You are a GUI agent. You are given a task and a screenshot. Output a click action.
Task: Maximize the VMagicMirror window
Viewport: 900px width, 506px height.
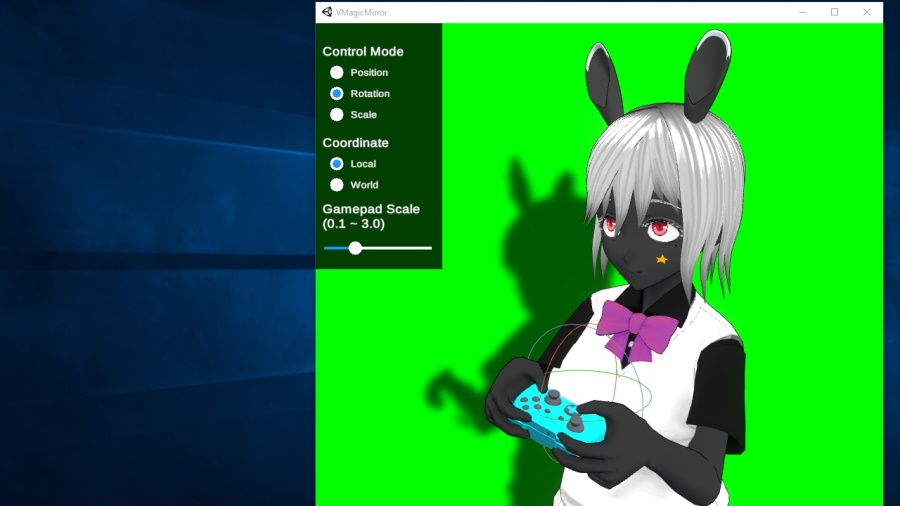click(x=835, y=12)
